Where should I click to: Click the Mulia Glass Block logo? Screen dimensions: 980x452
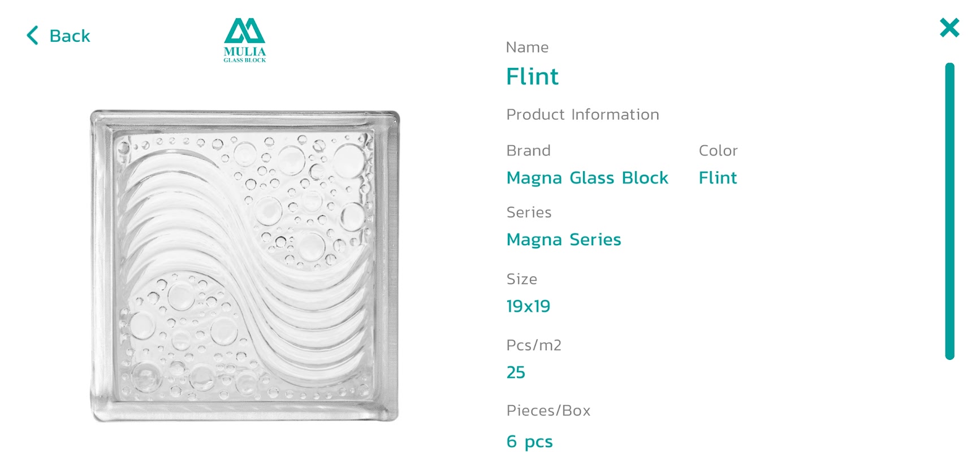coord(244,40)
